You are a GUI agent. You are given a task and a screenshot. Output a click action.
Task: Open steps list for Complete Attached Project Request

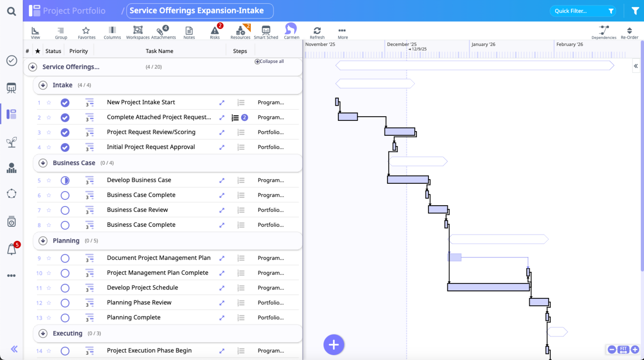235,117
